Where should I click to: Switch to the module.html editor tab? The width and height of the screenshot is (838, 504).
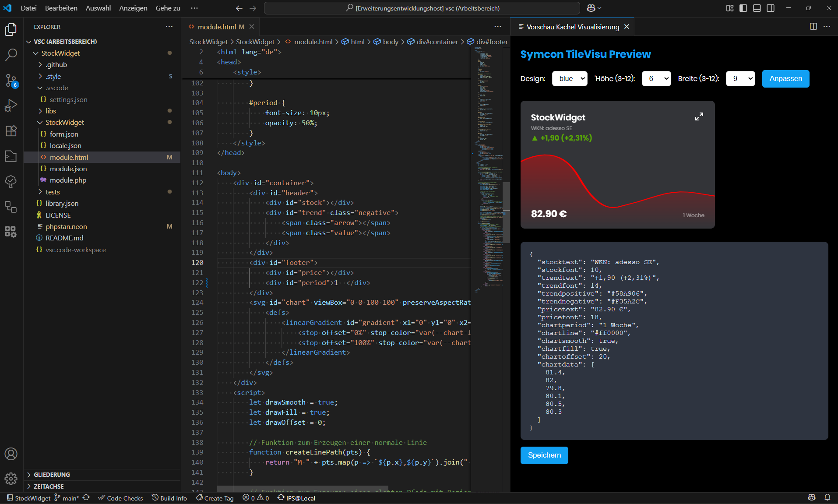[217, 27]
